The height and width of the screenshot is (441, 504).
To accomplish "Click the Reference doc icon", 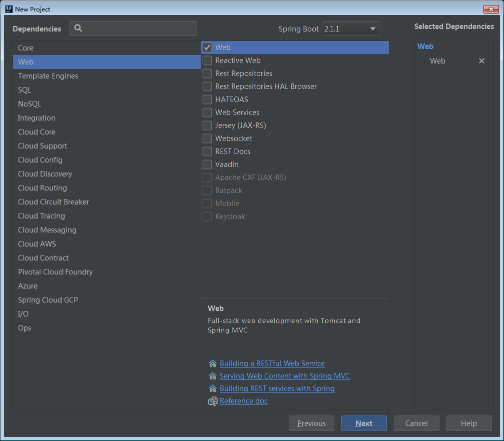I will pyautogui.click(x=213, y=401).
